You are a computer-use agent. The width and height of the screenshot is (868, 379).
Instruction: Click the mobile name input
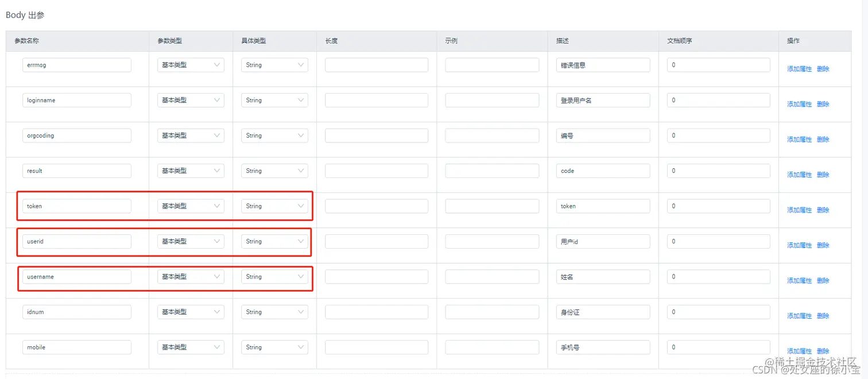click(77, 347)
